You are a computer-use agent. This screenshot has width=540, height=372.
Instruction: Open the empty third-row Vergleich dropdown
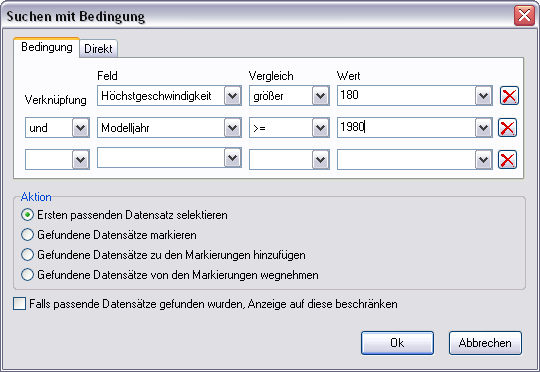320,159
